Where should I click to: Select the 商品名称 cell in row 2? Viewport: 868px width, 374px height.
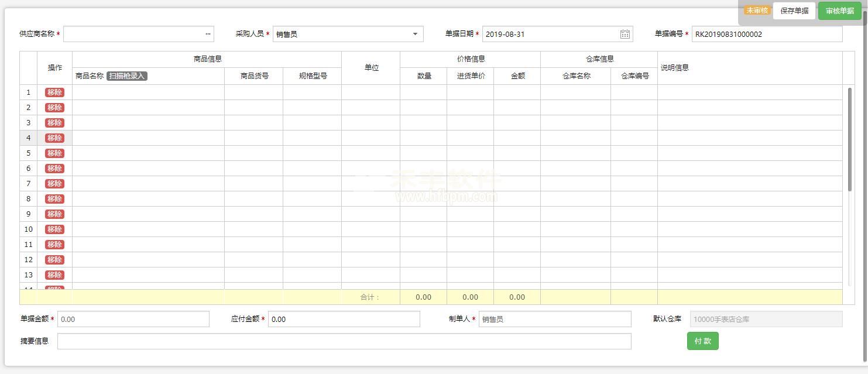coord(148,108)
